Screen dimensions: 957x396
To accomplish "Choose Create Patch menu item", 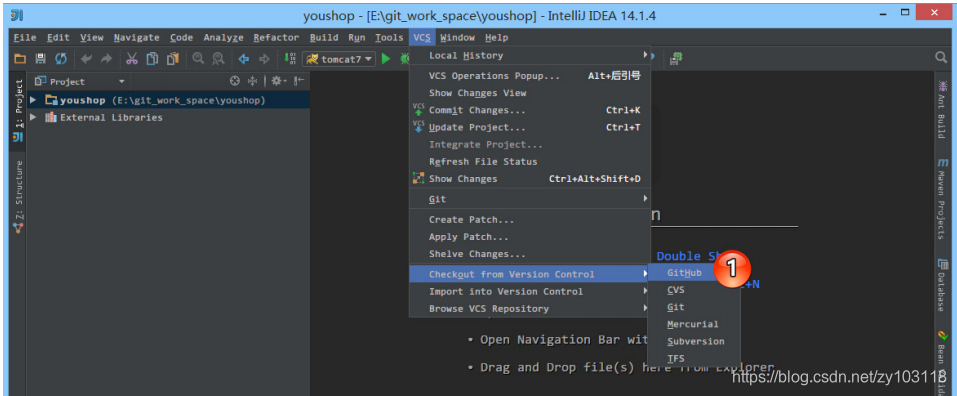I will pyautogui.click(x=530, y=220).
